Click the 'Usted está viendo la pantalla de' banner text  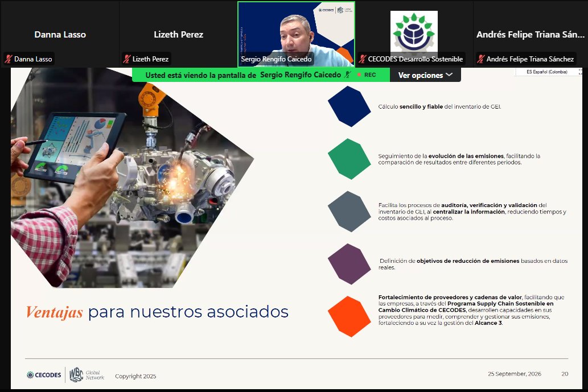pyautogui.click(x=200, y=75)
